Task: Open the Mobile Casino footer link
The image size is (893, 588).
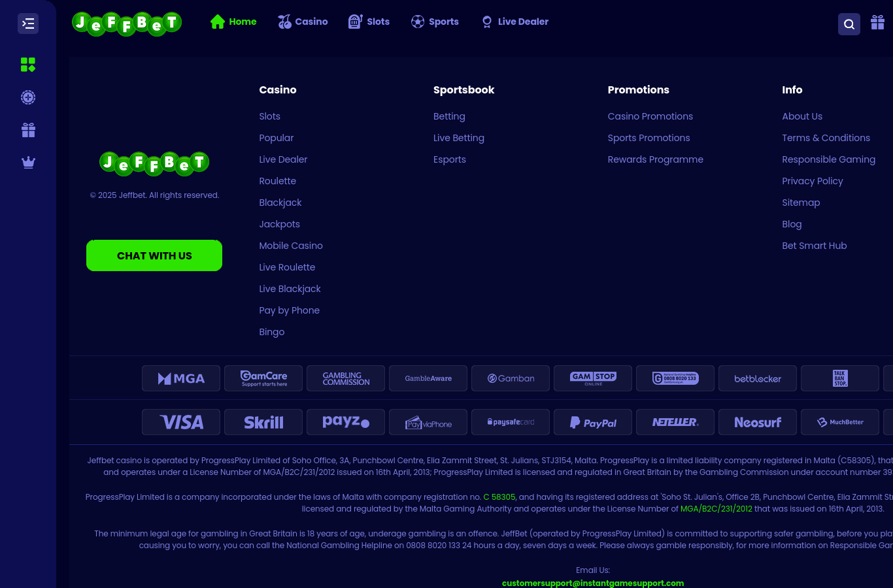Action: point(291,246)
